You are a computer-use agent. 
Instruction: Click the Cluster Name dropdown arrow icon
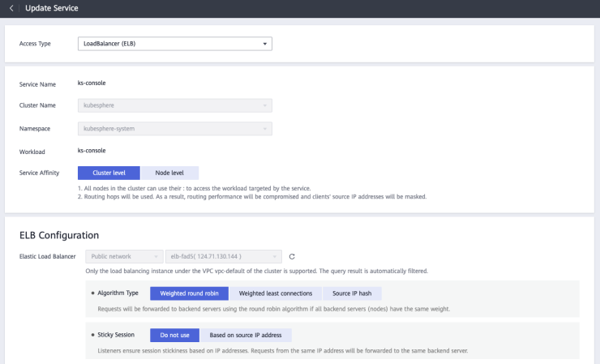click(264, 105)
